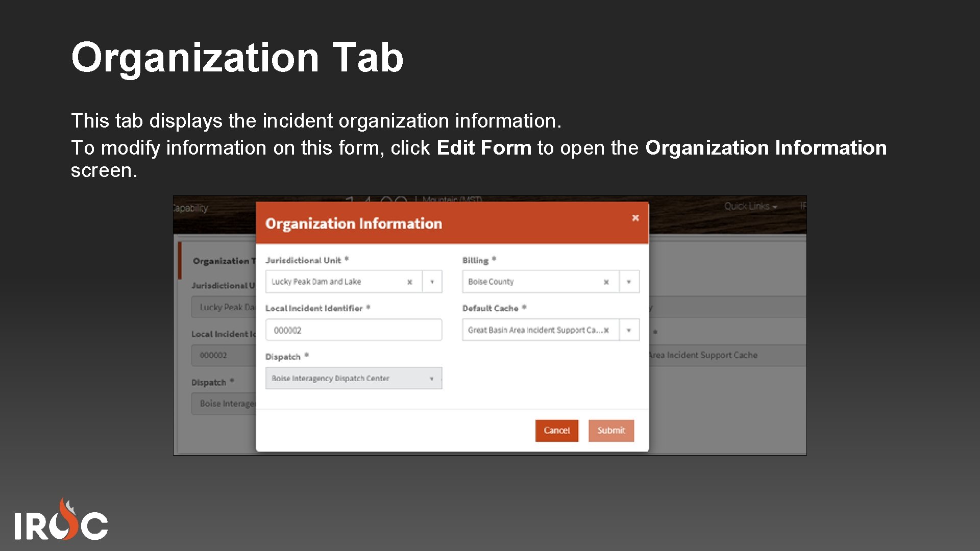
Task: Click the required field asterisk beside Dispatch
Action: 307,354
